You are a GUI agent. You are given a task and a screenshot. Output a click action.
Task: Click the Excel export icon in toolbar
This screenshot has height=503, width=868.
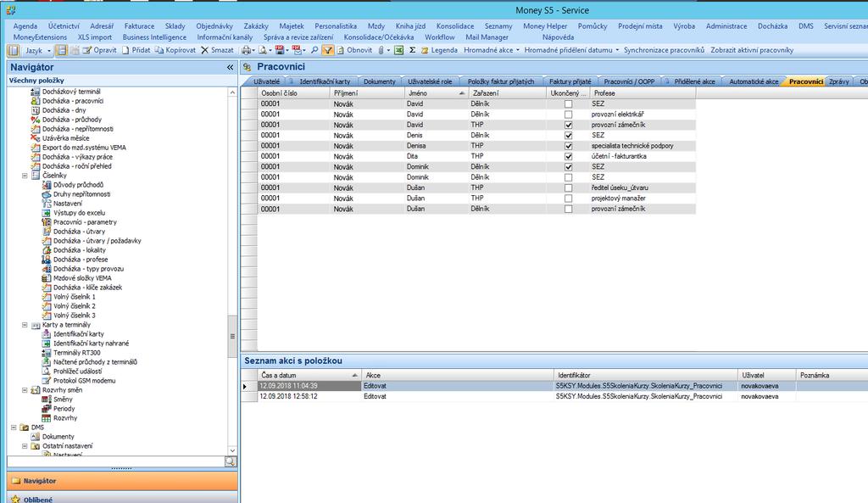(x=398, y=50)
